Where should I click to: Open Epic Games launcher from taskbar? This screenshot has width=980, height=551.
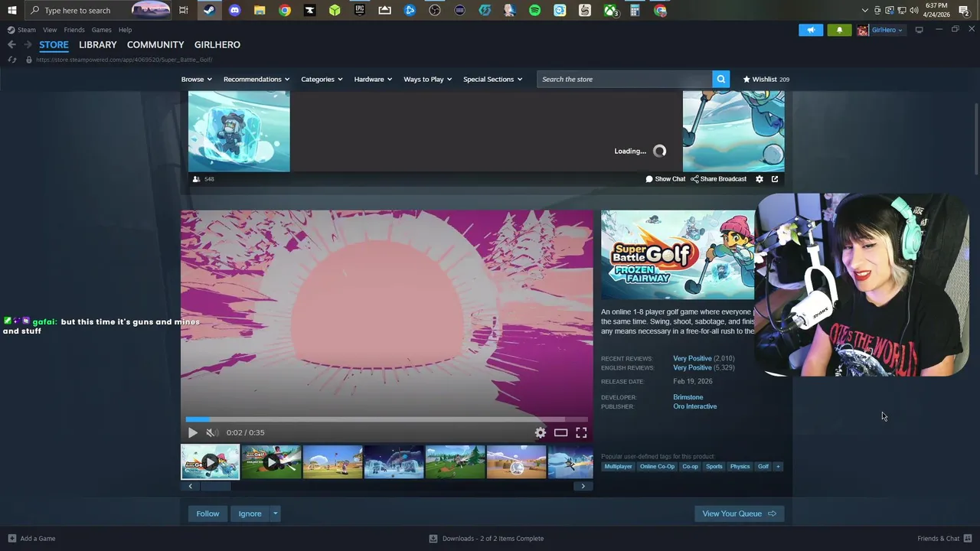click(x=360, y=10)
